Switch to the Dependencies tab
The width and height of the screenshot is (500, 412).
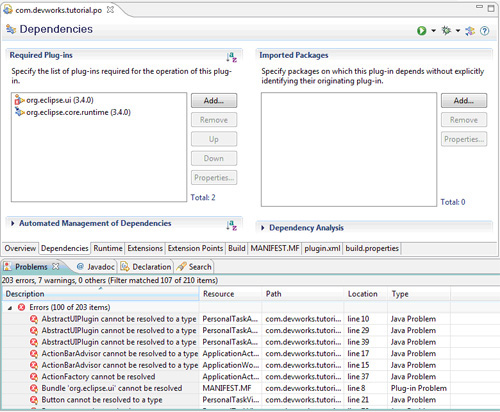[65, 248]
